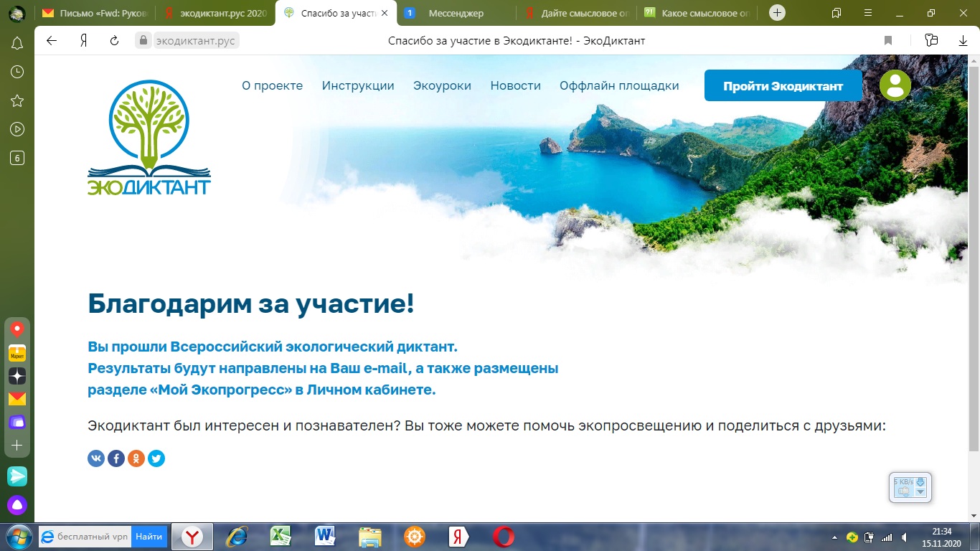Open the 'Экоуроки' menu item
This screenshot has width=980, height=551.
click(442, 85)
